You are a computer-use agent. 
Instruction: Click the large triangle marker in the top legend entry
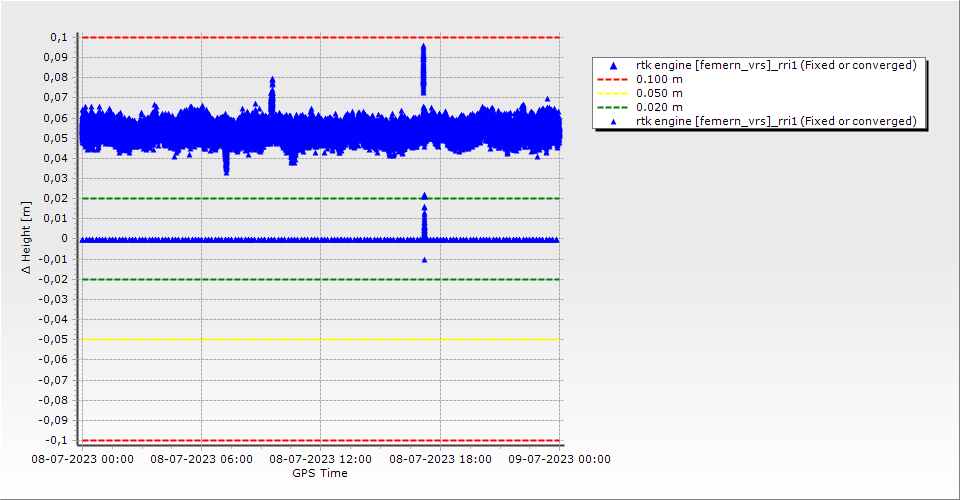tap(613, 66)
